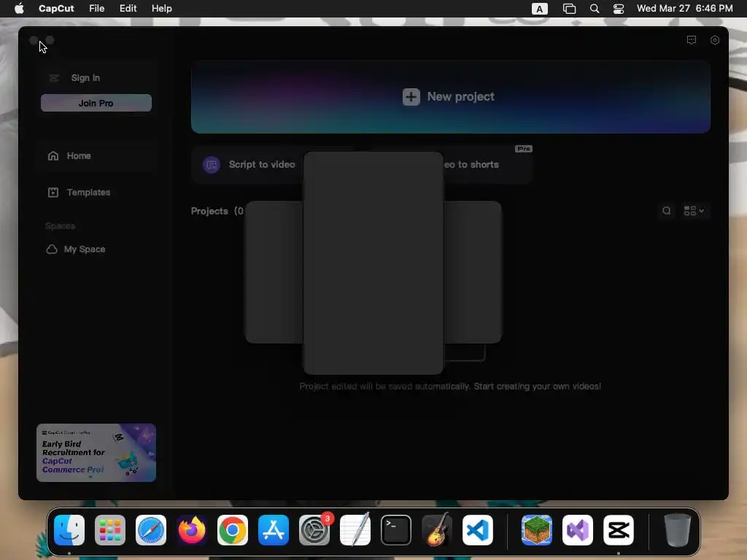This screenshot has width=747, height=560.
Task: Open CapCut settings hexagon icon
Action: click(715, 40)
